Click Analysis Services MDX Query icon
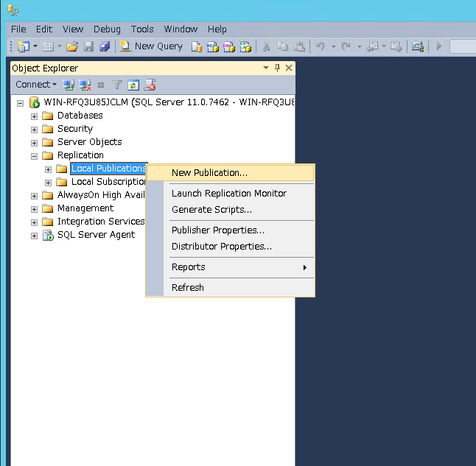This screenshot has width=476, height=466. pyautogui.click(x=213, y=46)
